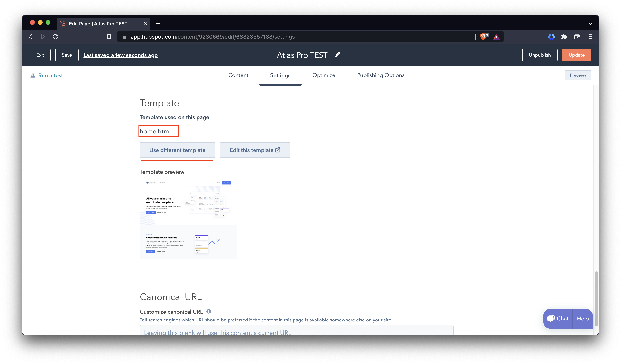This screenshot has width=621, height=364.
Task: Open the Optimize tab
Action: 324,75
